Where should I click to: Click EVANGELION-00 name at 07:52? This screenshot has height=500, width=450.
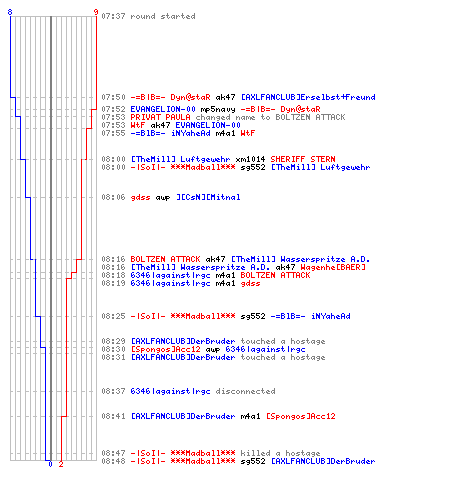pos(163,109)
